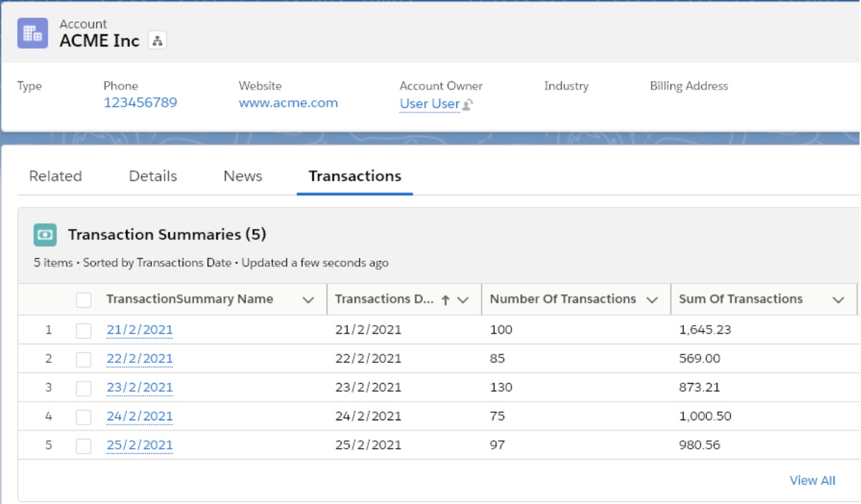The image size is (861, 504).
Task: Click the TransactionSummary Name column header
Action: 190,299
